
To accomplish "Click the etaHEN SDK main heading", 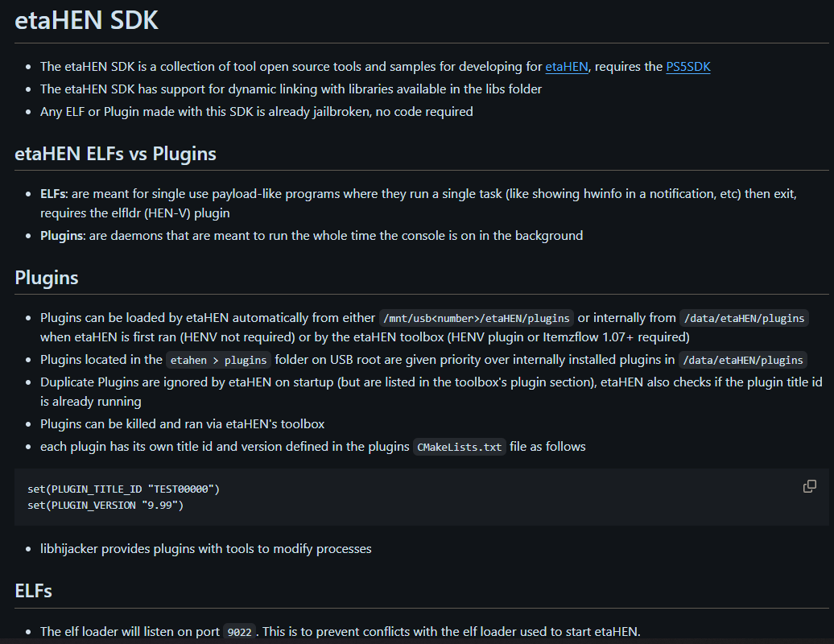I will point(86,20).
